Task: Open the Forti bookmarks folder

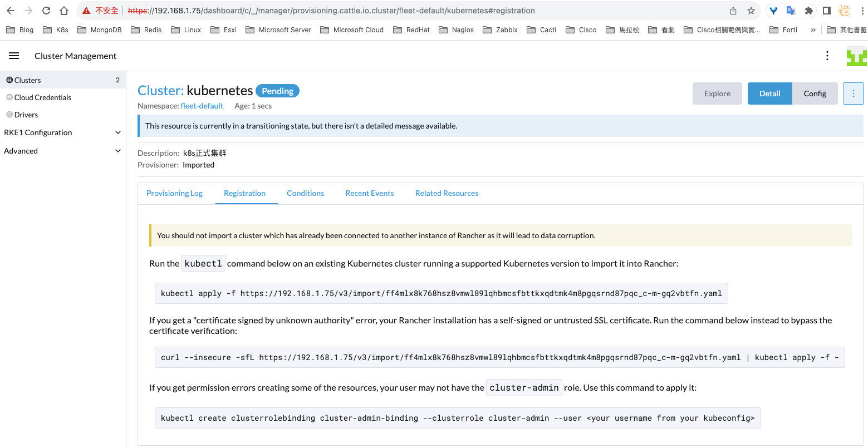Action: [x=783, y=30]
